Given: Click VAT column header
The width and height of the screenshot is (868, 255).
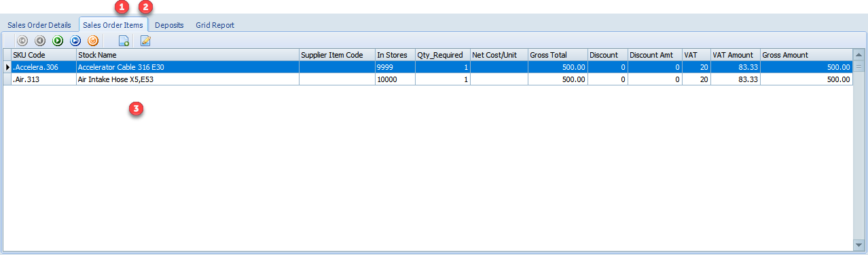Looking at the screenshot, I should [x=696, y=55].
